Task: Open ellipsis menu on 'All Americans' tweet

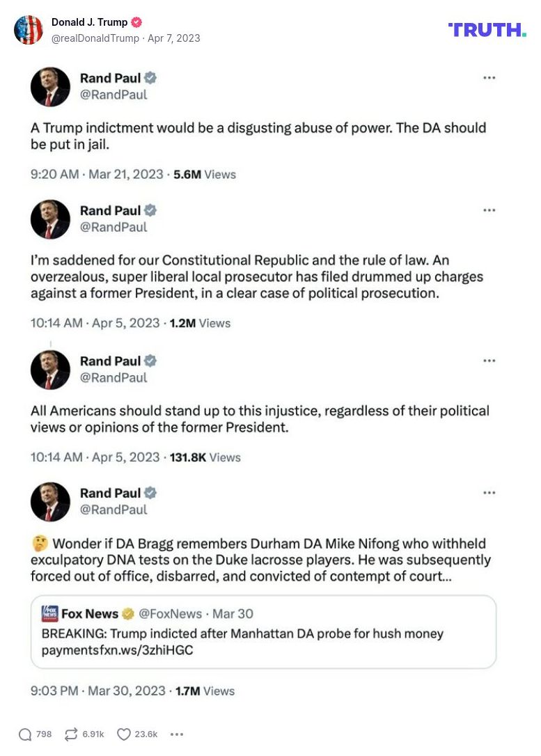Action: (x=489, y=361)
